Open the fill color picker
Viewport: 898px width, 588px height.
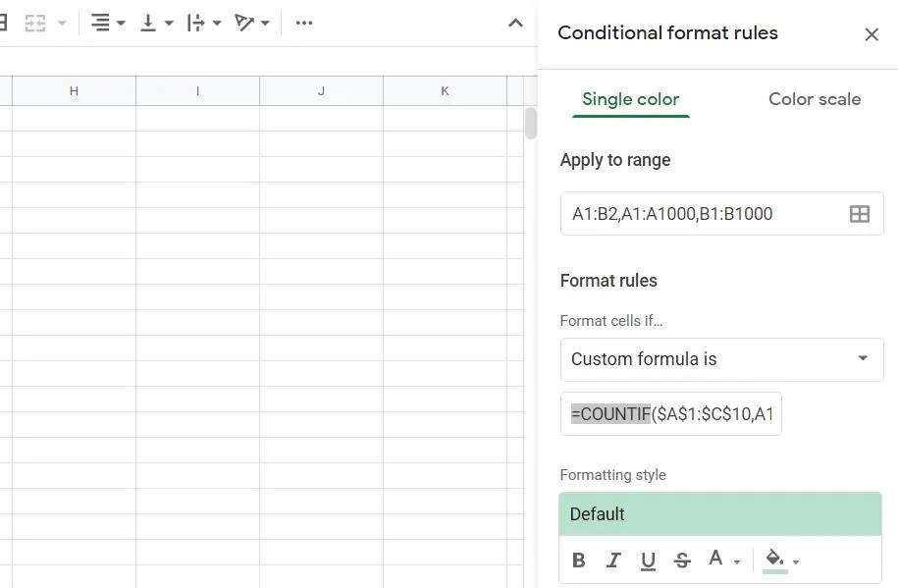(774, 560)
